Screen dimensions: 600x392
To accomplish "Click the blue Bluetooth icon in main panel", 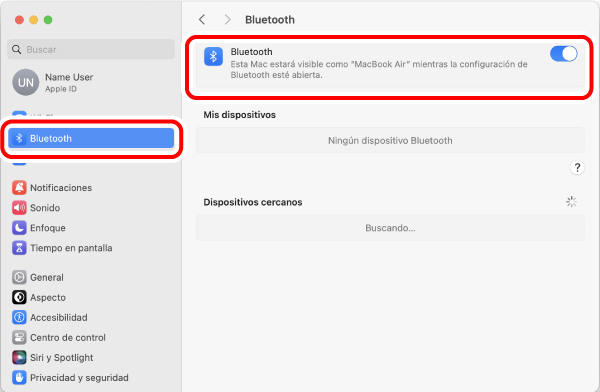I will pos(213,57).
